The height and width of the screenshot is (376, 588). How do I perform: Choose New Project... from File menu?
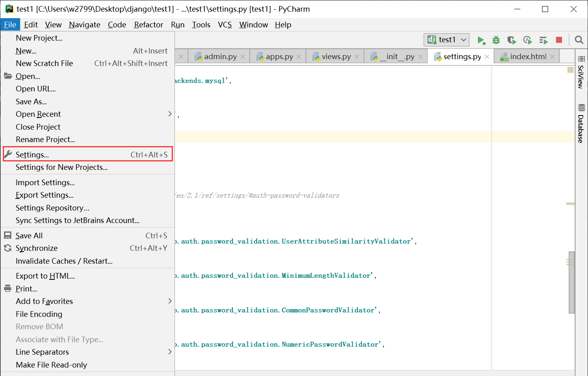click(x=87, y=38)
